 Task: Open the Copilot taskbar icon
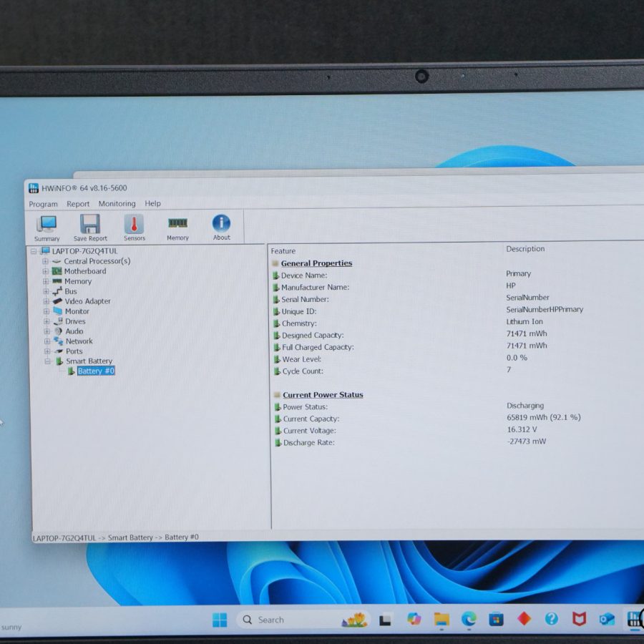point(414,619)
